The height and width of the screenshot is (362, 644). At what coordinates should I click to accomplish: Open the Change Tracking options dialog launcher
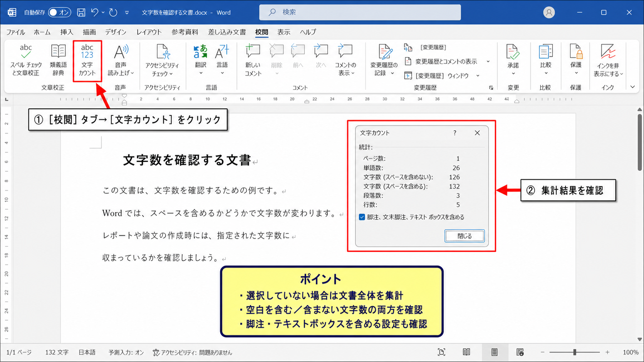(491, 88)
